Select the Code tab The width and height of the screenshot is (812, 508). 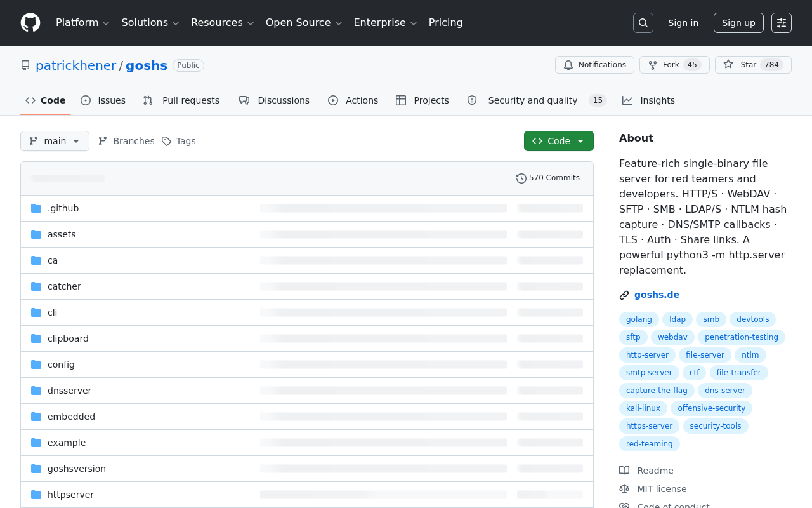coord(46,100)
